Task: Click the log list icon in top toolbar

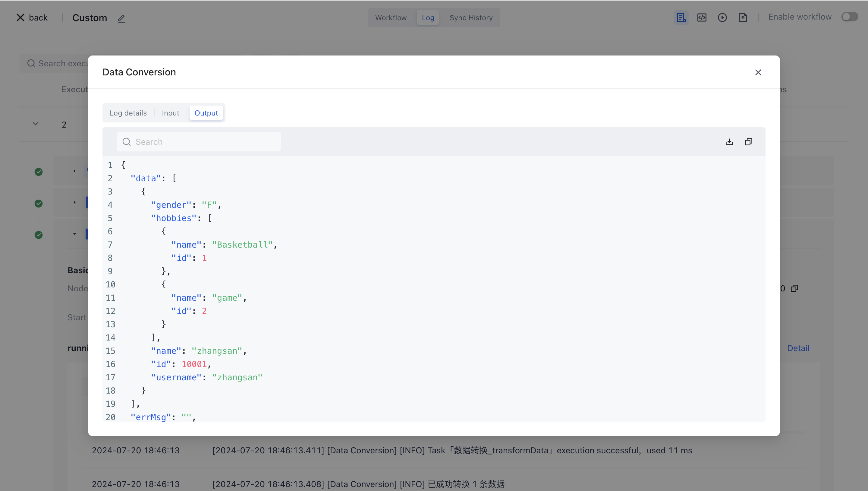Action: click(681, 17)
